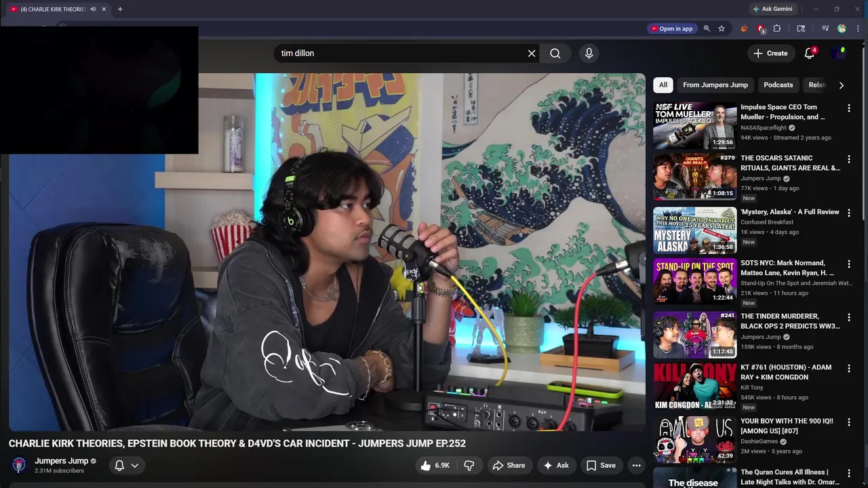The height and width of the screenshot is (488, 868).
Task: Open options menu for Mystery, Alaska review
Action: pos(849,213)
